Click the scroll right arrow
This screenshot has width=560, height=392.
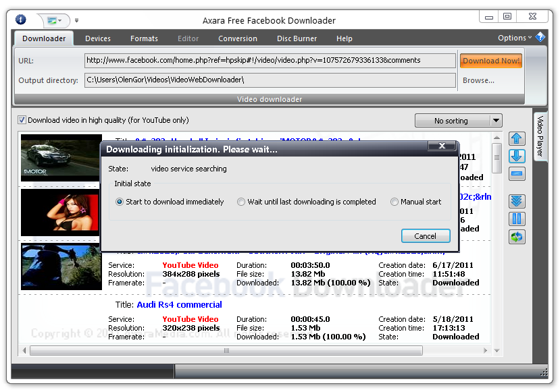tap(485, 351)
